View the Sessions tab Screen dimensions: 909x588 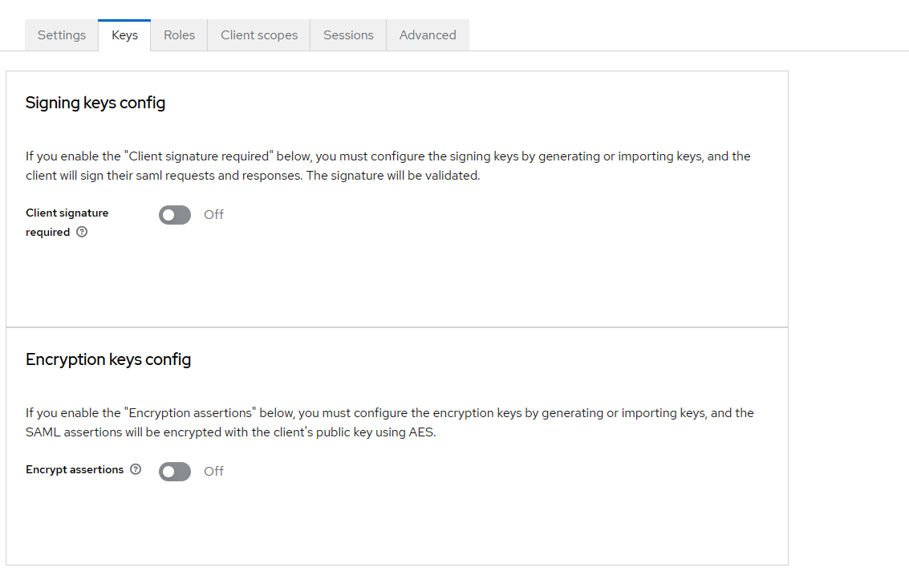point(348,35)
